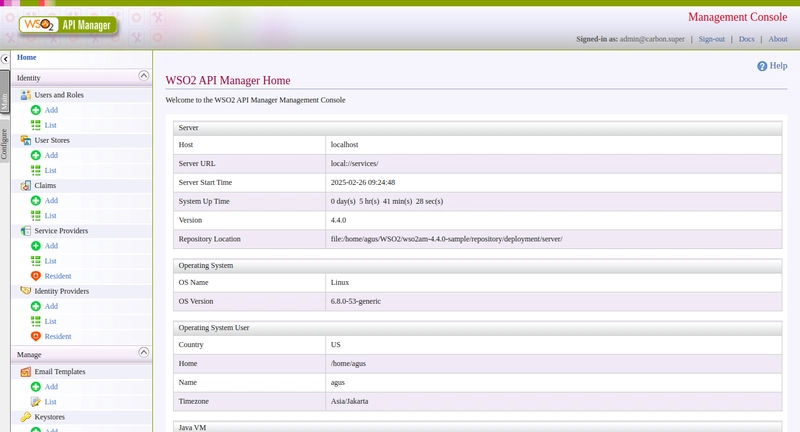Click the green Add icon under Email Templates

[x=36, y=387]
